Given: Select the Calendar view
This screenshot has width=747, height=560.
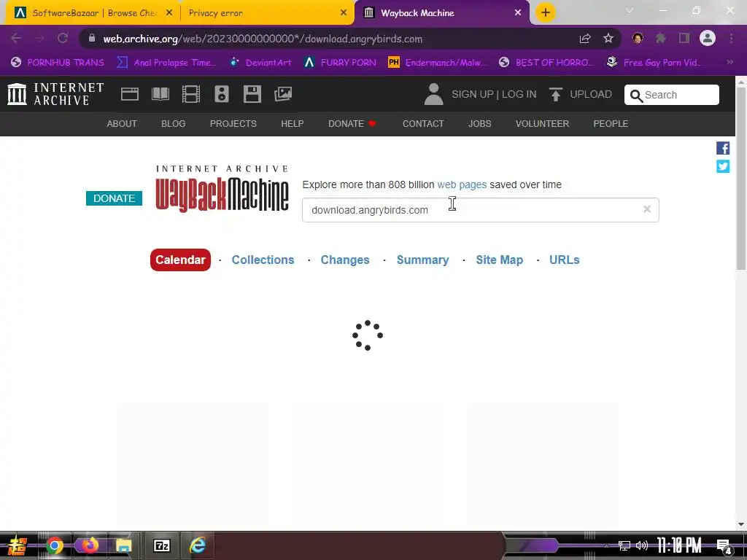Looking at the screenshot, I should tap(180, 260).
